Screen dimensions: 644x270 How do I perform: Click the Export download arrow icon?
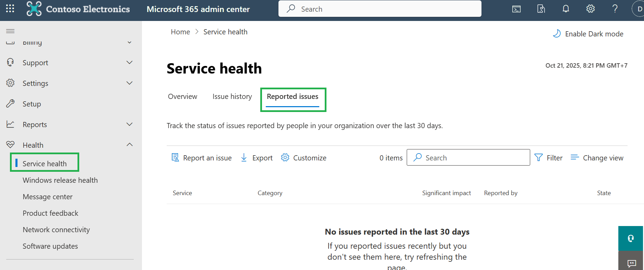pyautogui.click(x=244, y=158)
